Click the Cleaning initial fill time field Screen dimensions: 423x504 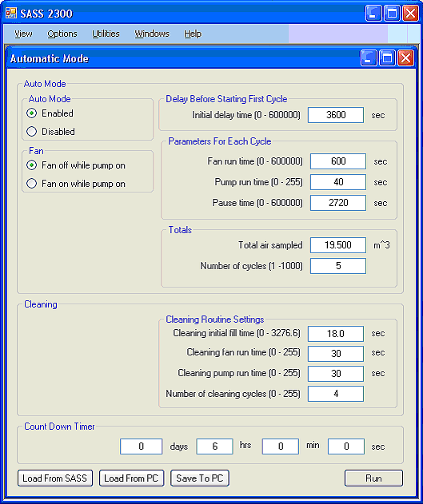pos(336,334)
